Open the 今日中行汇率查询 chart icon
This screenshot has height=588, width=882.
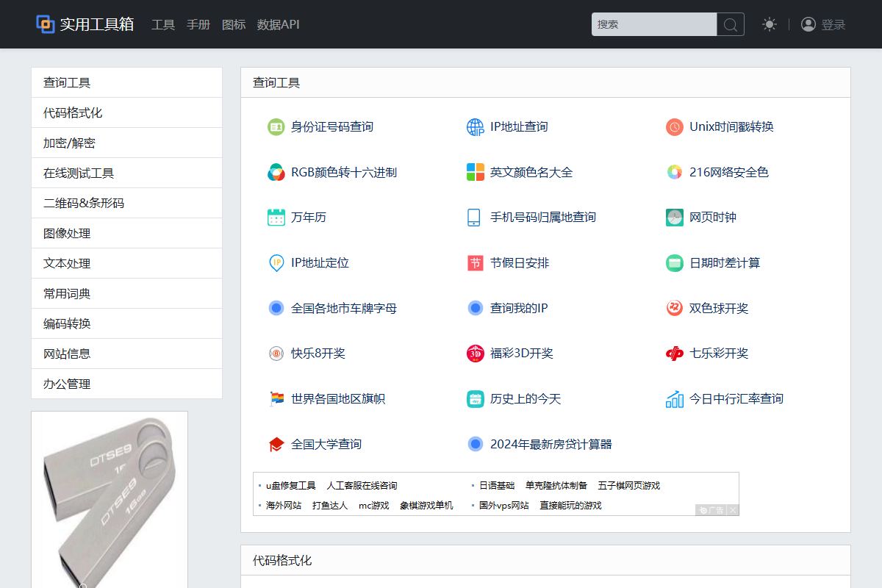674,398
